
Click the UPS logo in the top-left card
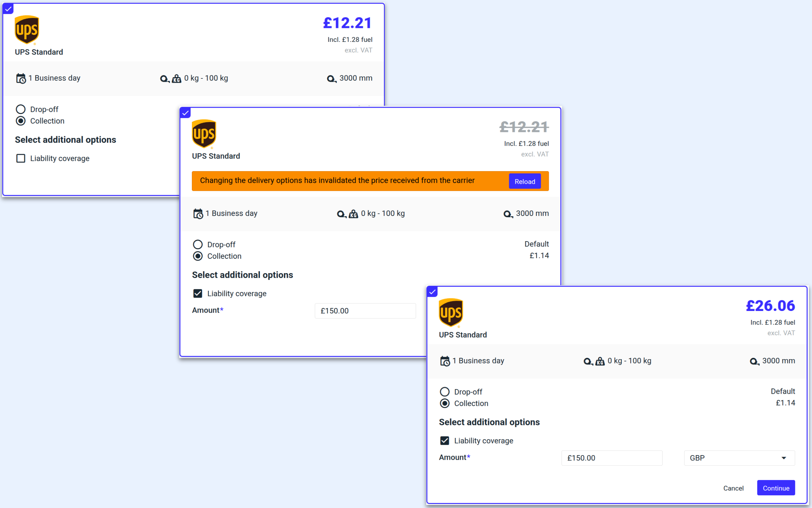[x=27, y=30]
